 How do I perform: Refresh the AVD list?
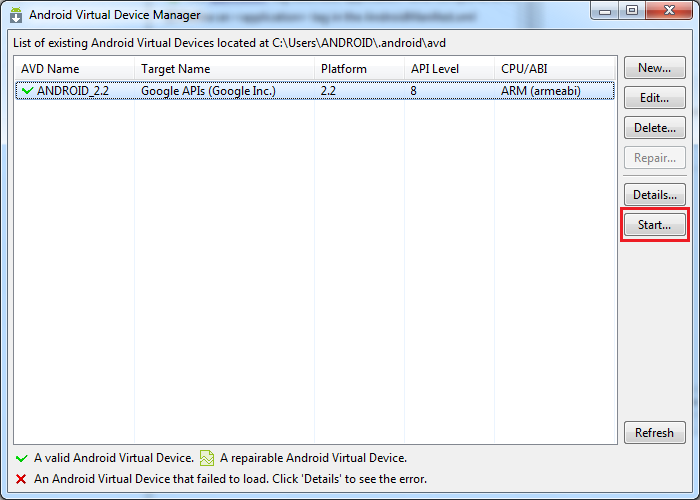(654, 433)
